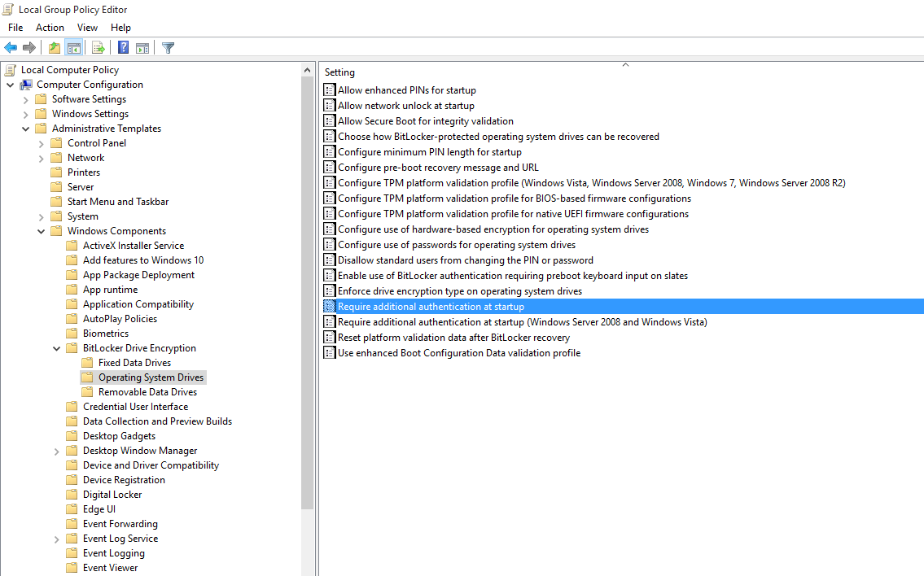Open the Help menu
The image size is (924, 576).
point(120,28)
